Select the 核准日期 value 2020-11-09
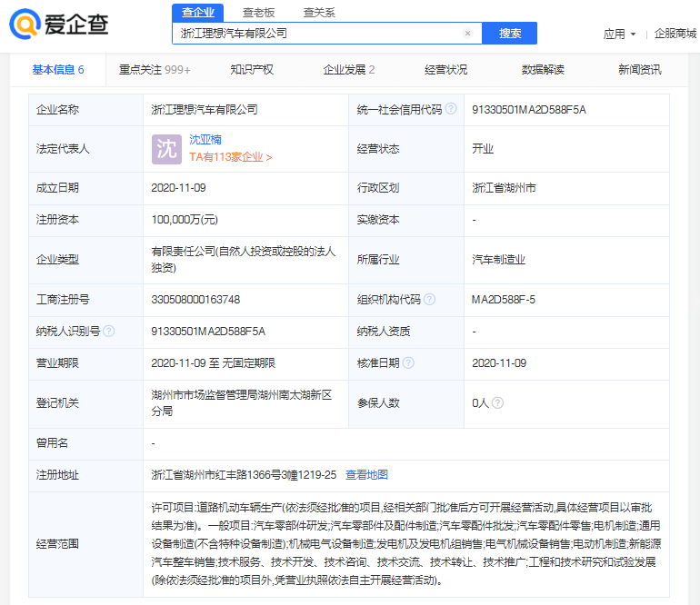700x605 pixels. (x=499, y=363)
